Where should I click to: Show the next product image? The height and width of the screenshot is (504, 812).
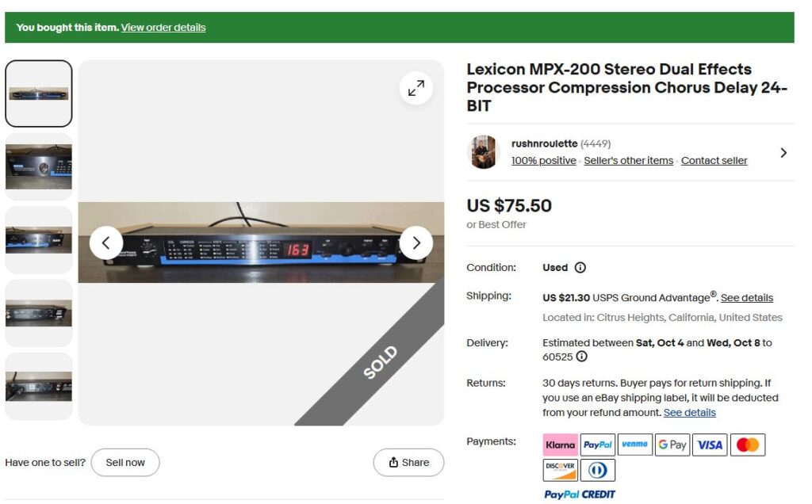(x=416, y=242)
